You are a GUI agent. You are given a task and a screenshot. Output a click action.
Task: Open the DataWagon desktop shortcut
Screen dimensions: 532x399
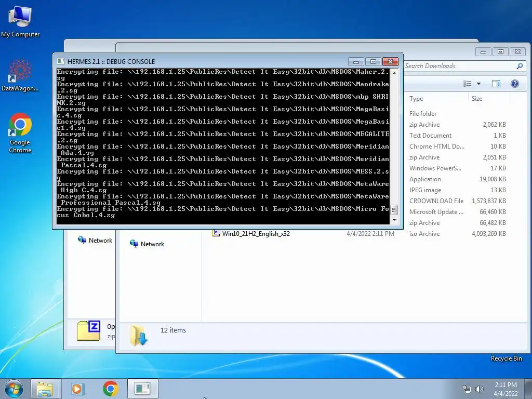click(x=20, y=76)
